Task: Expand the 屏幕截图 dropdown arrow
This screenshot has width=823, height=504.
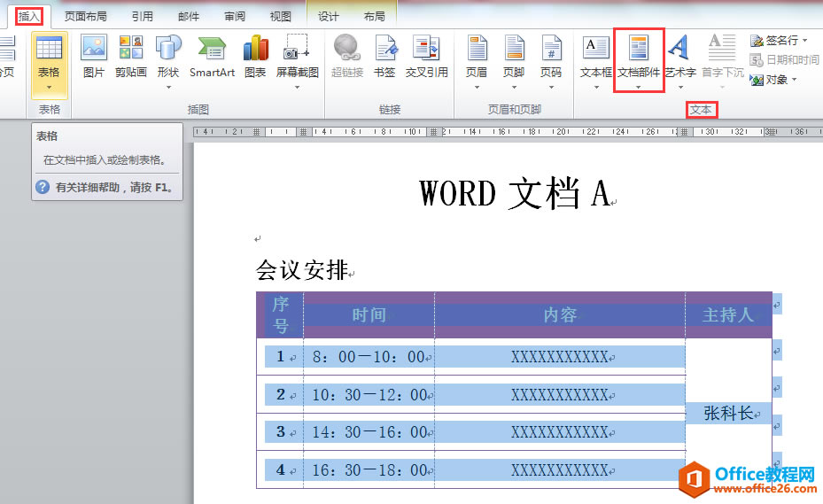Action: pyautogui.click(x=297, y=88)
